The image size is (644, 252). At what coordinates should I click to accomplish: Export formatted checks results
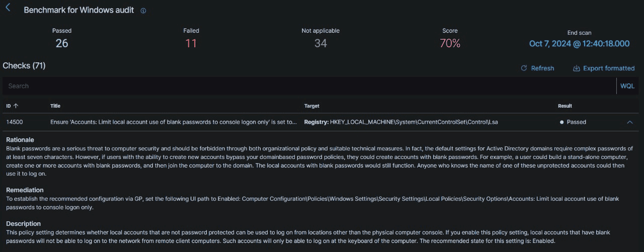click(604, 68)
